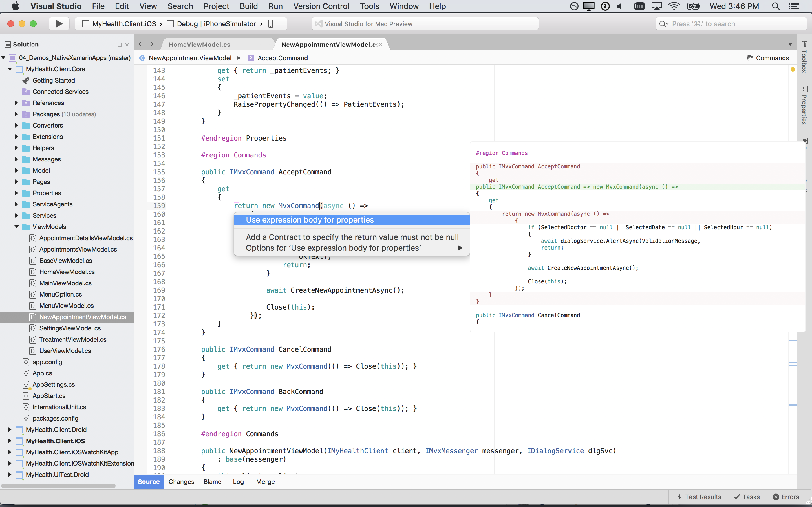Click the HomeViewModelcs tab

click(x=199, y=45)
